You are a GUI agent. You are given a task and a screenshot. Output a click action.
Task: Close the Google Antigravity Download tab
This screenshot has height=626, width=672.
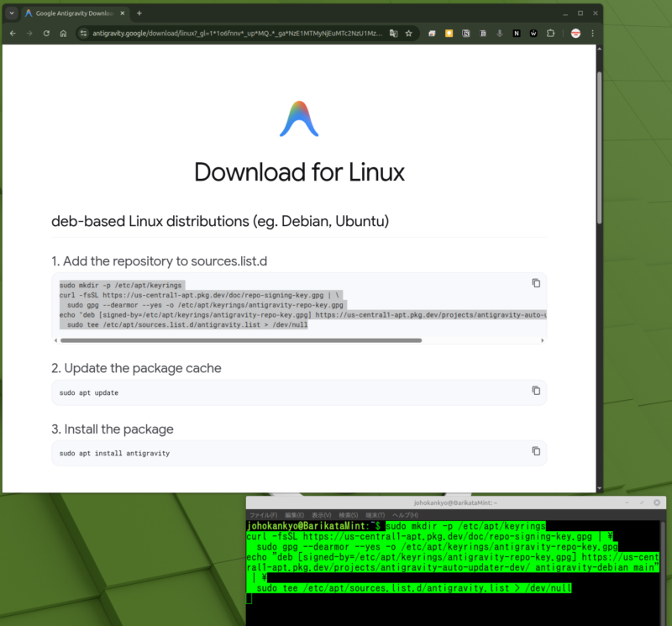click(123, 13)
